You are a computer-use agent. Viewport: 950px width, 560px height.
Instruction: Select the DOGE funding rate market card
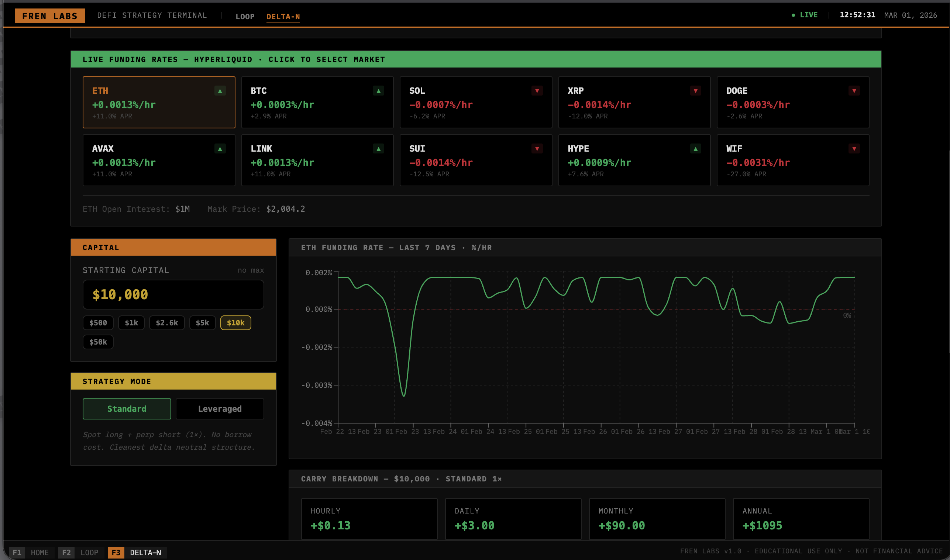(793, 102)
